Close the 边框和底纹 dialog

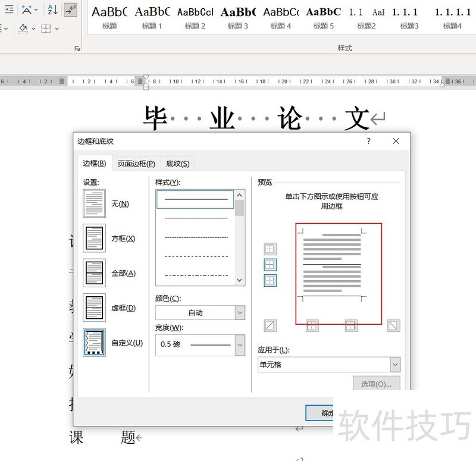click(x=396, y=141)
